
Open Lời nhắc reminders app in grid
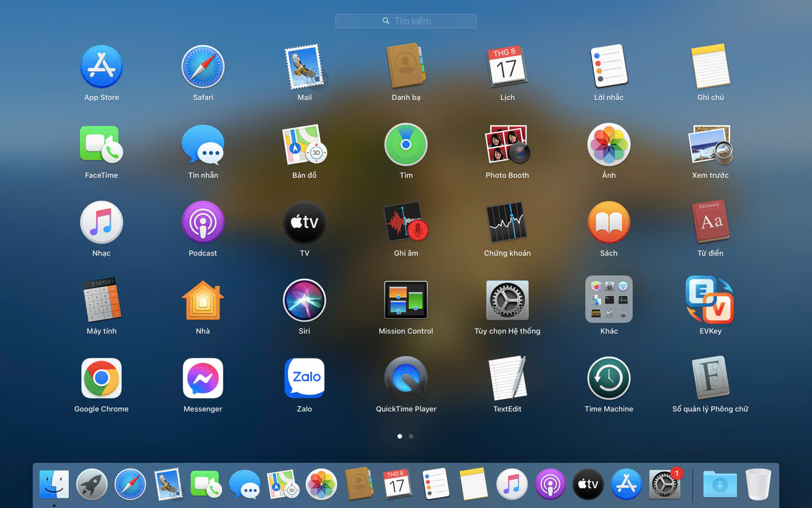tap(609, 67)
